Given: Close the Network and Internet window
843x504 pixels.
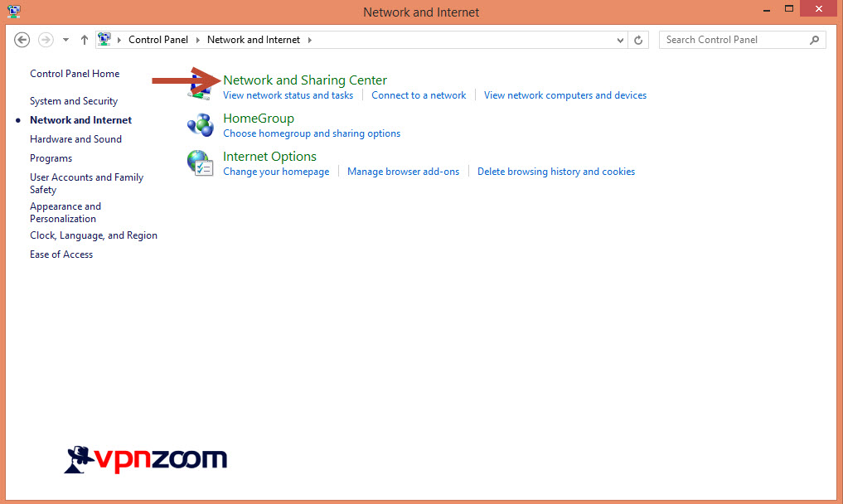Looking at the screenshot, I should pyautogui.click(x=818, y=8).
